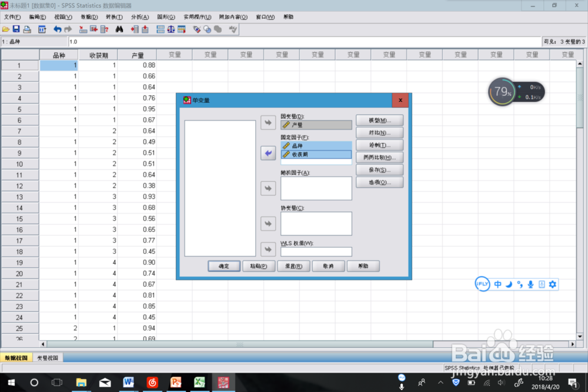The width and height of the screenshot is (588, 392).
Task: Click vertical scrollbar down arrow
Action: 580,337
